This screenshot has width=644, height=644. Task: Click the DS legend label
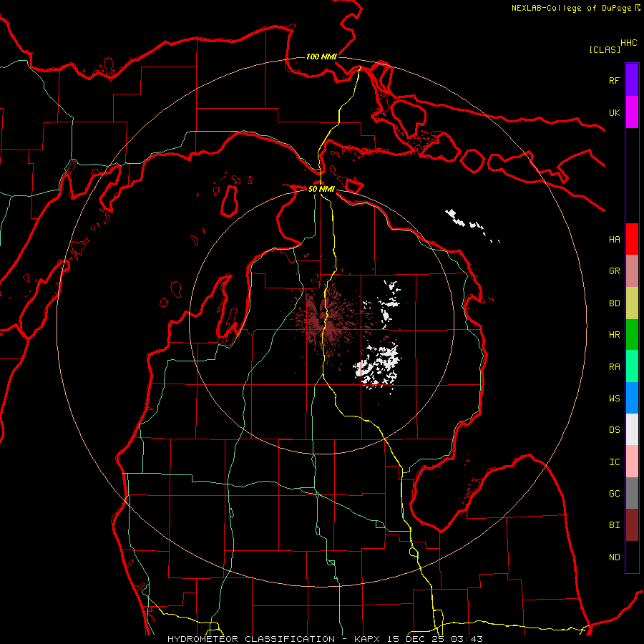[x=615, y=430]
